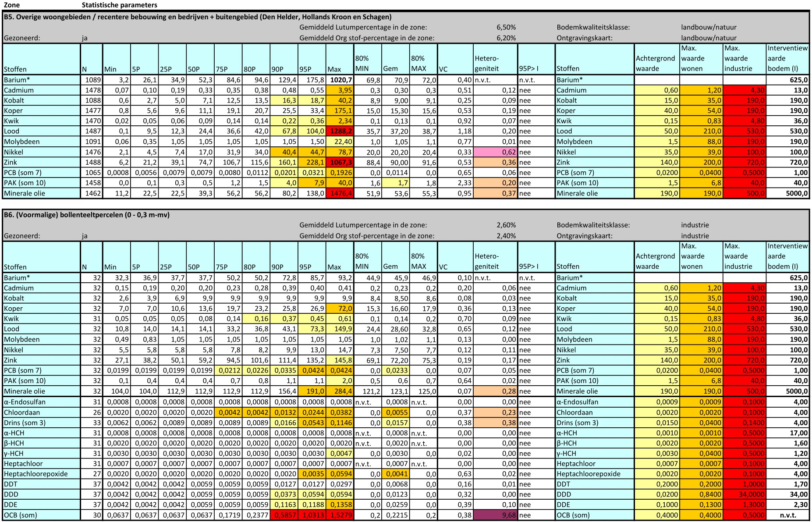The width and height of the screenshot is (812, 522).
Task: Select the Cadmium Max value 3,95
Action: pyautogui.click(x=340, y=90)
